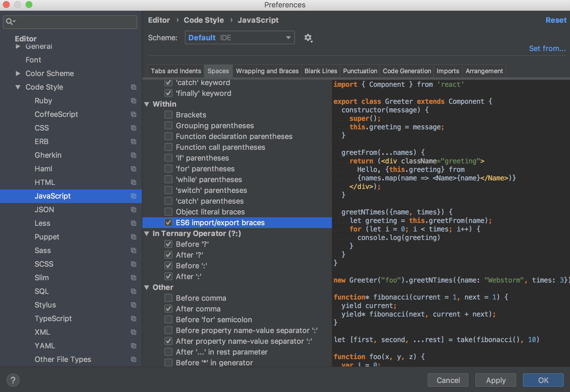Open the Punctuation tab
The image size is (570, 392).
pos(360,71)
